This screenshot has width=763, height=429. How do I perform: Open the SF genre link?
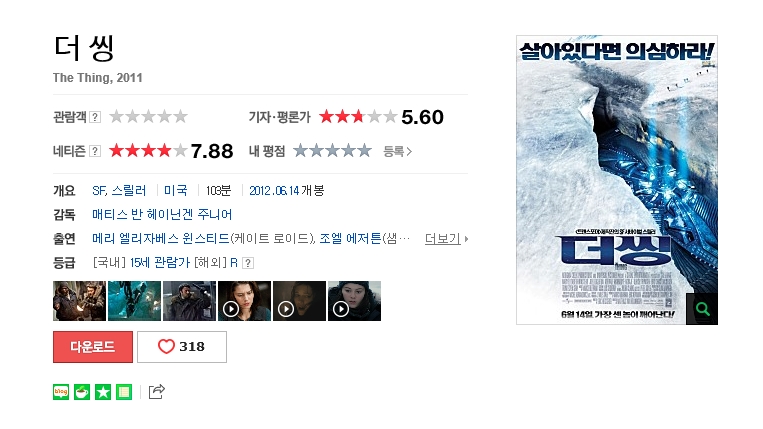[x=99, y=191]
